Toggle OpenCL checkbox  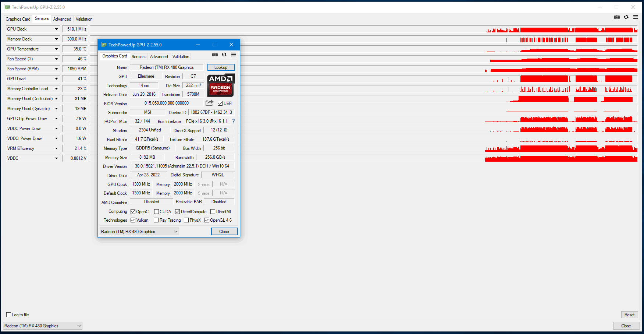coord(133,212)
